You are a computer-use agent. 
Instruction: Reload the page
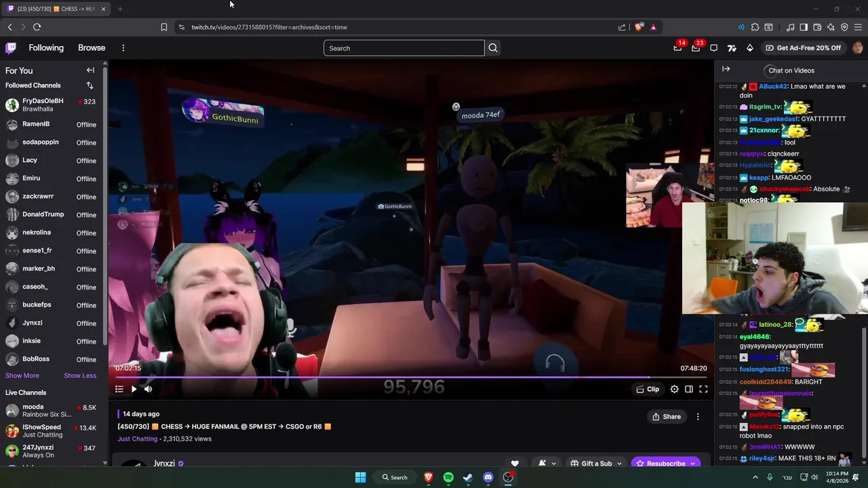[37, 27]
